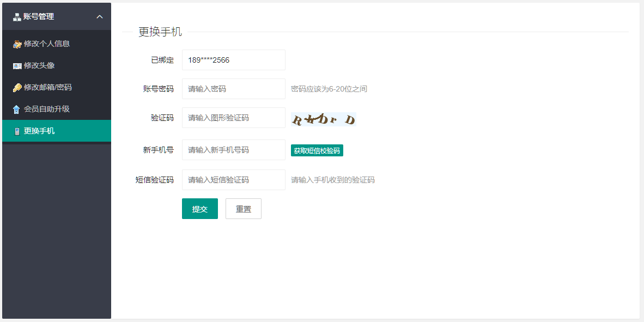Screen dimensions: 644x322
Task: Open 修改邮箱/密码 menu item
Action: tap(57, 87)
